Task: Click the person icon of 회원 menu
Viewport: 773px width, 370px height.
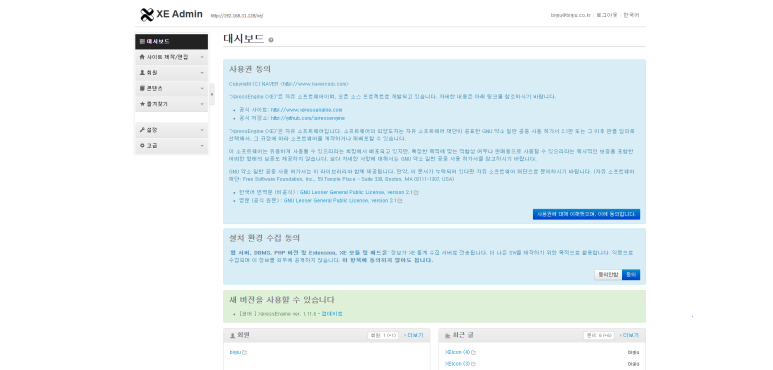Action: (x=142, y=72)
